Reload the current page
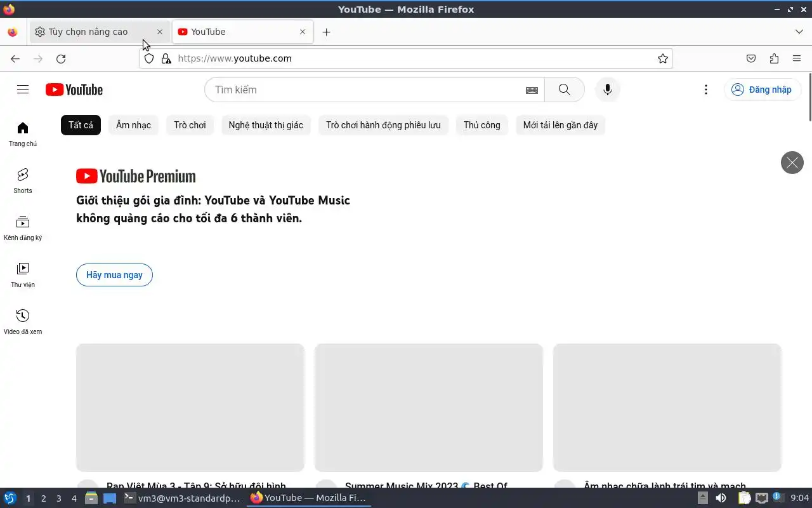The image size is (812, 508). (x=61, y=58)
